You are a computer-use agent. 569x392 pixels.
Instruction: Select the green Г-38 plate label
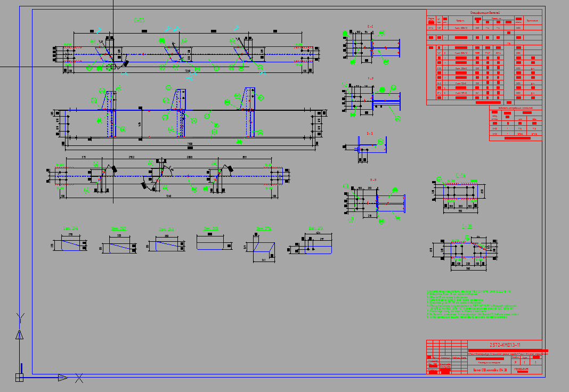click(467, 227)
